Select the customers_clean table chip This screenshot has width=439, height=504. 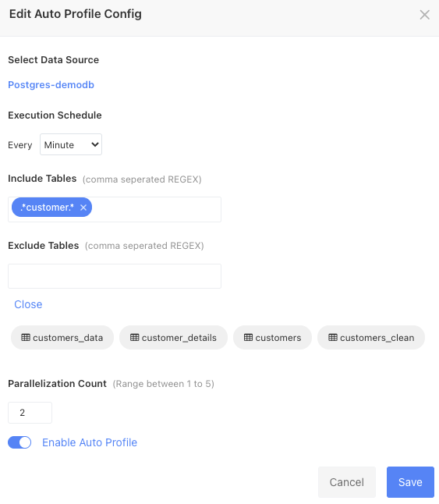coord(371,338)
